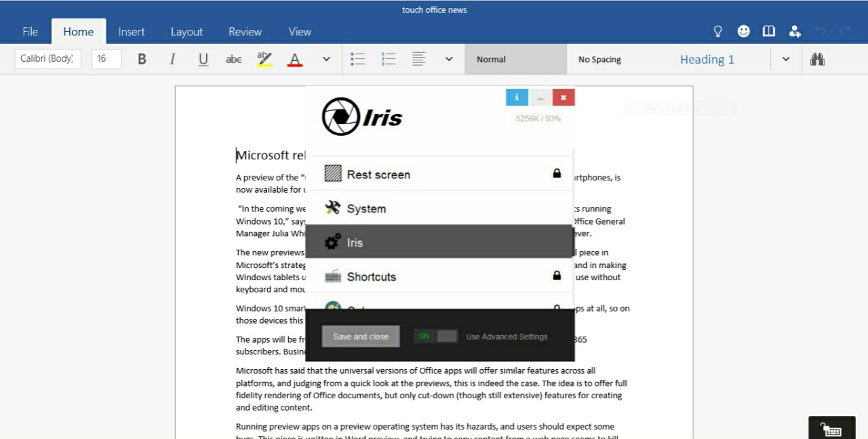Switch to the Review tab

(245, 31)
